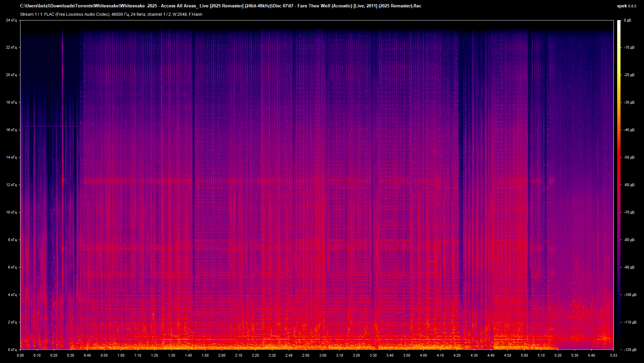
Task: Click the -120 dB scale label
Action: 630,350
